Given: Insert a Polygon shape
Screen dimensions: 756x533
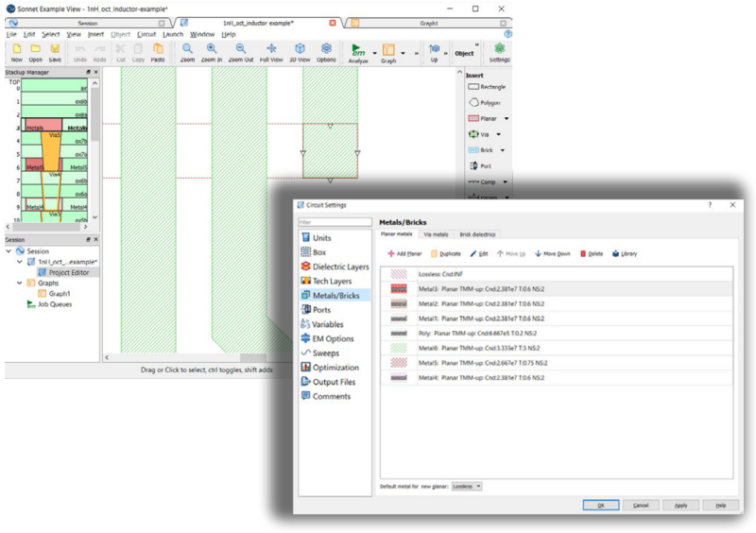Looking at the screenshot, I should pyautogui.click(x=485, y=103).
